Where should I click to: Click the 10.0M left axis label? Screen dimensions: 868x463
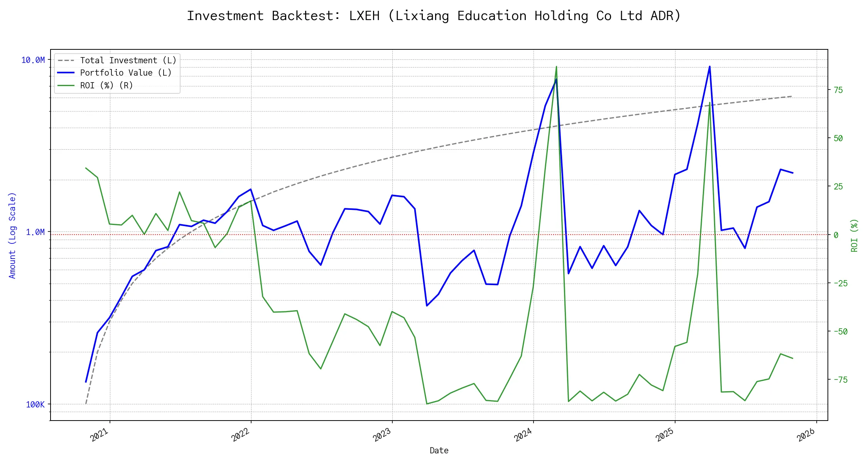coord(33,60)
